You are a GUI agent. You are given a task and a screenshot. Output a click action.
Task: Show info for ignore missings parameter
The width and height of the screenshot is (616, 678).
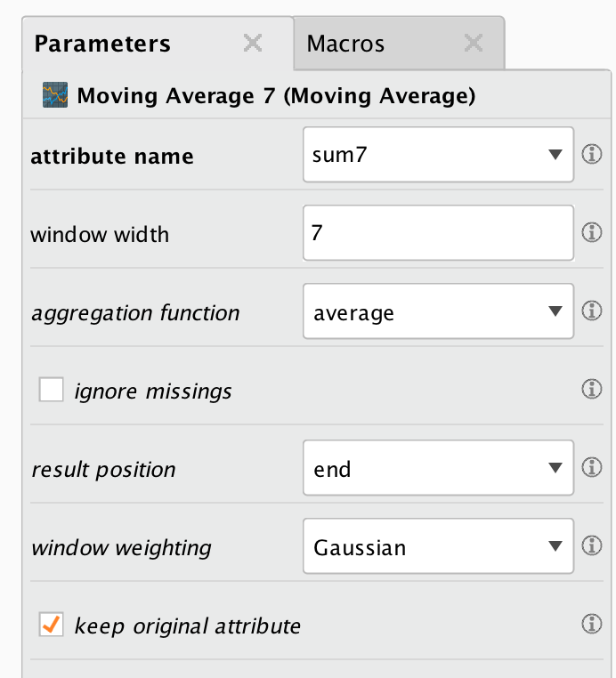[591, 389]
